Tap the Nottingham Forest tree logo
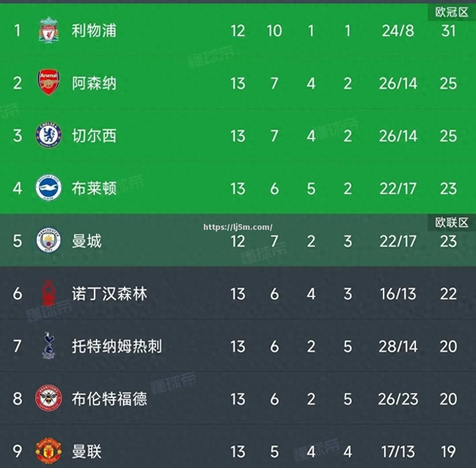This screenshot has height=468, width=476. pos(48,293)
